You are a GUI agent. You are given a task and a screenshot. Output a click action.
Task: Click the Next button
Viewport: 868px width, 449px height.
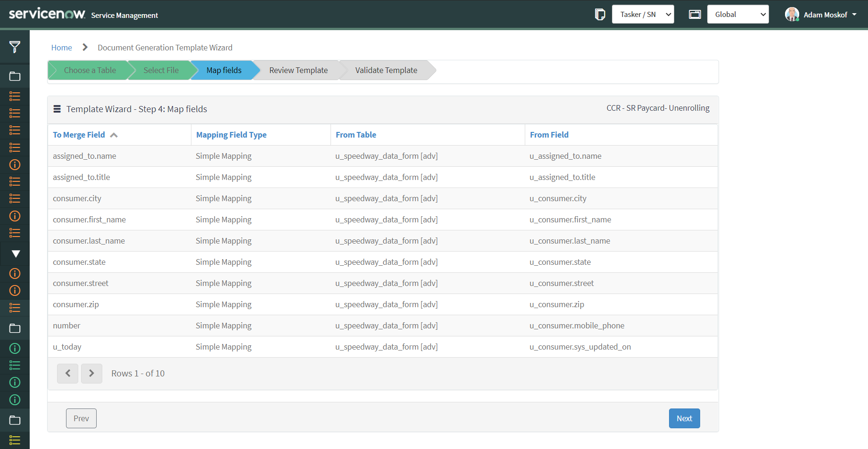tap(684, 418)
